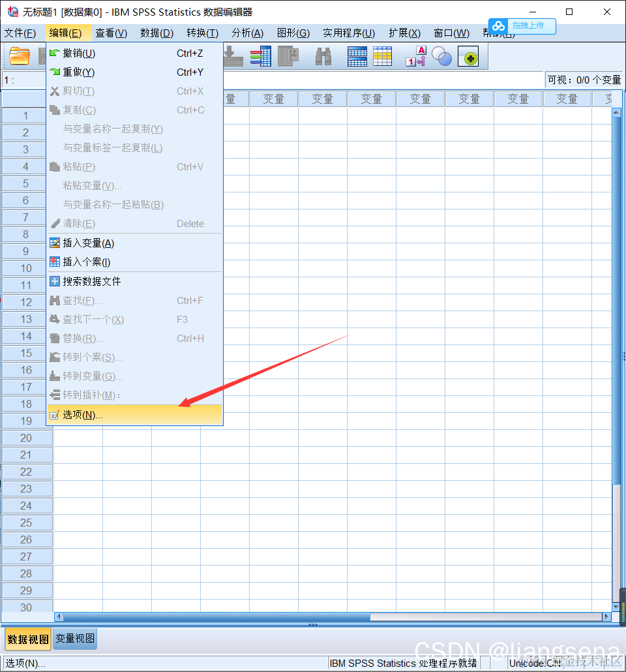Open the Window (窗口) menu

coord(451,33)
